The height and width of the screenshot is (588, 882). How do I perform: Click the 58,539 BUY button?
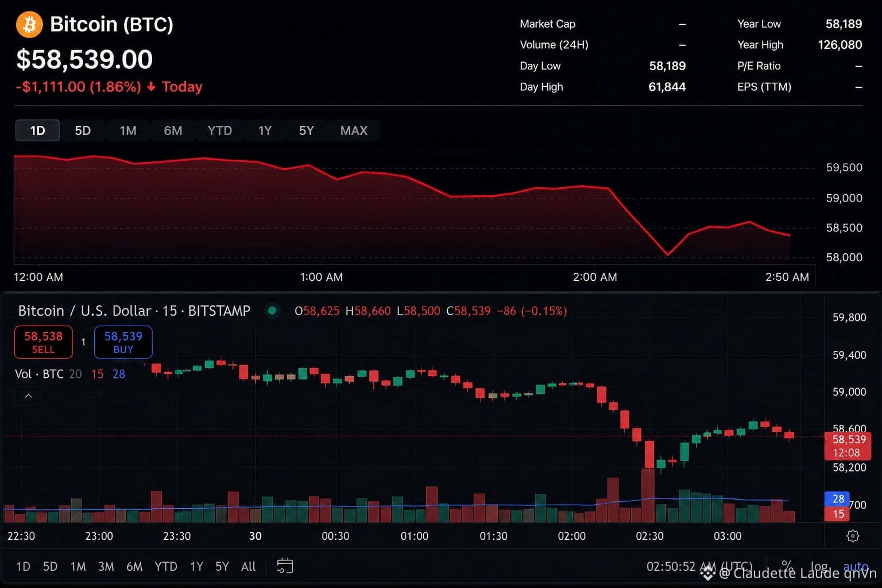pyautogui.click(x=123, y=342)
